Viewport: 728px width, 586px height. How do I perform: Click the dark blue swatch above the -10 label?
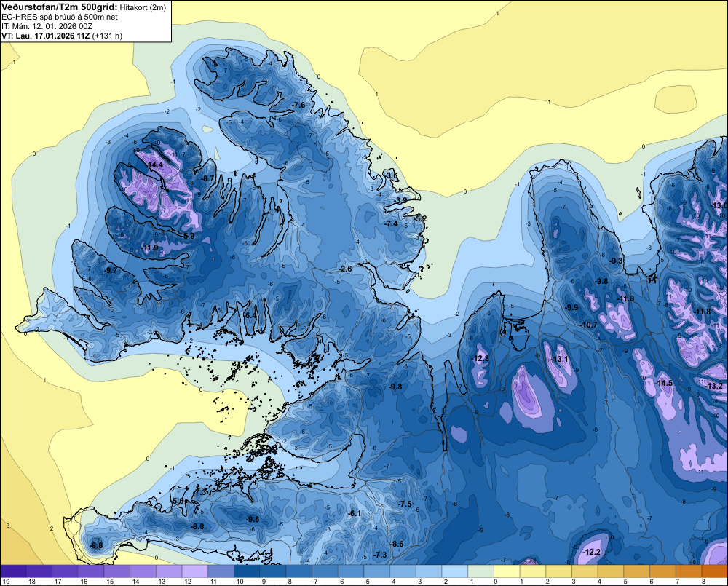pyautogui.click(x=247, y=571)
